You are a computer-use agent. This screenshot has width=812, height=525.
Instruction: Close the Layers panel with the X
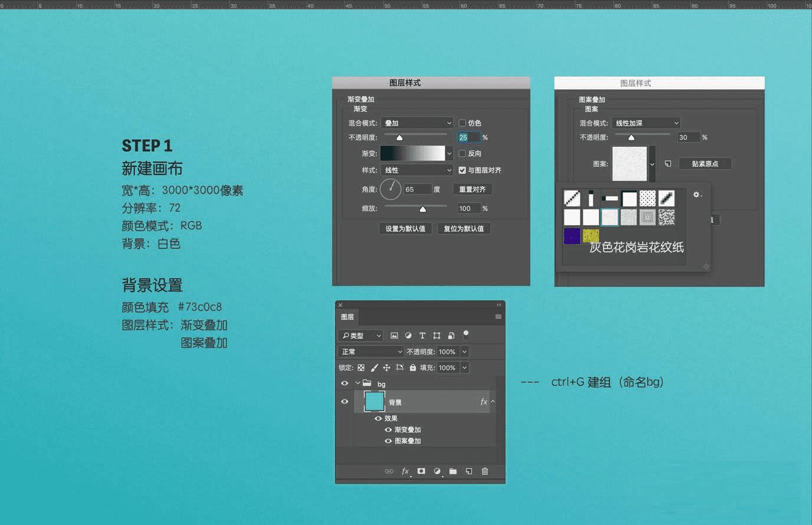pos(340,305)
